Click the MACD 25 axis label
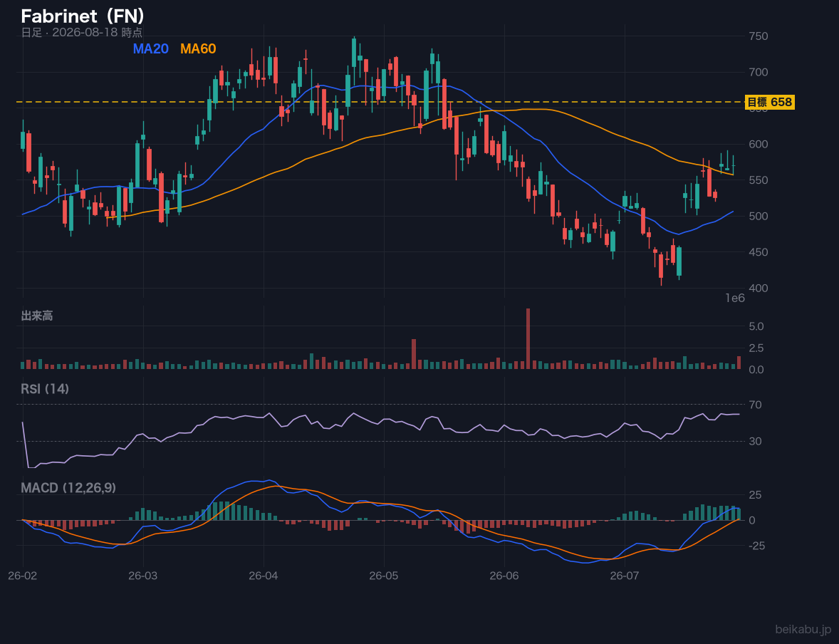The image size is (839, 644). pos(755,494)
